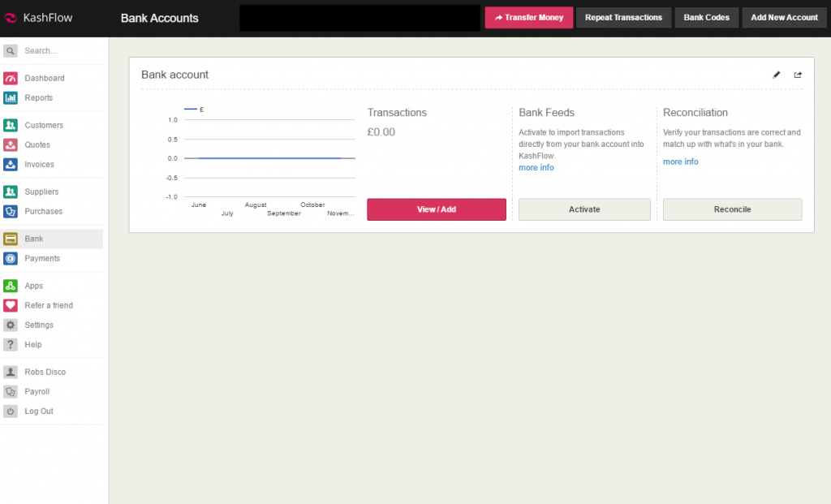Viewport: 831px width, 504px height.
Task: Click the Bank account card title
Action: pos(175,75)
